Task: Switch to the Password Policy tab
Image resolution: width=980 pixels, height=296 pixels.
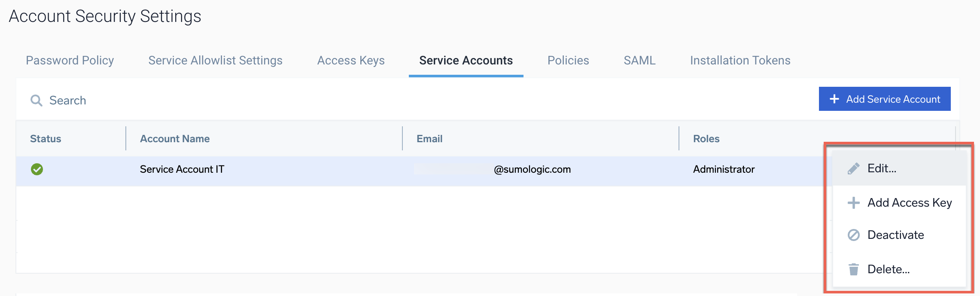Action: 70,61
